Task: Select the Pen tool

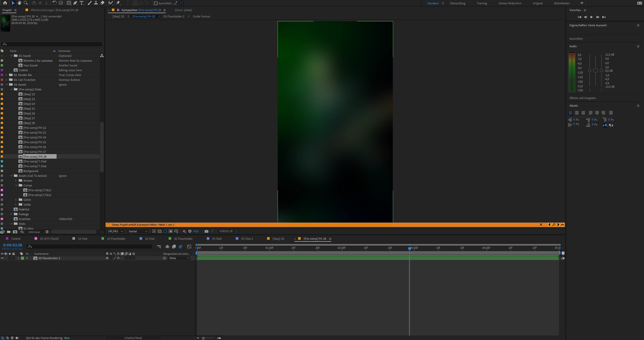Action: point(75,3)
